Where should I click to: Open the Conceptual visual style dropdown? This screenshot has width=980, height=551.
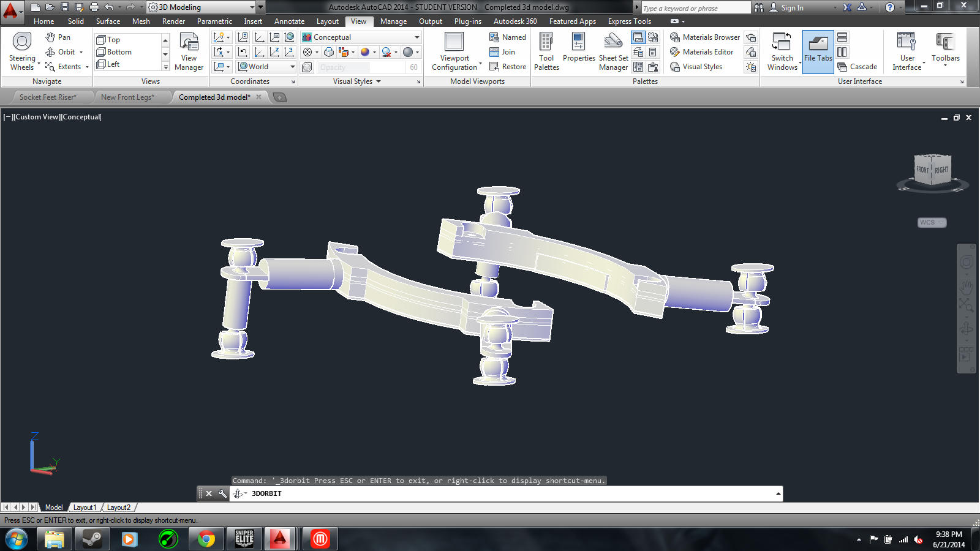pos(361,37)
